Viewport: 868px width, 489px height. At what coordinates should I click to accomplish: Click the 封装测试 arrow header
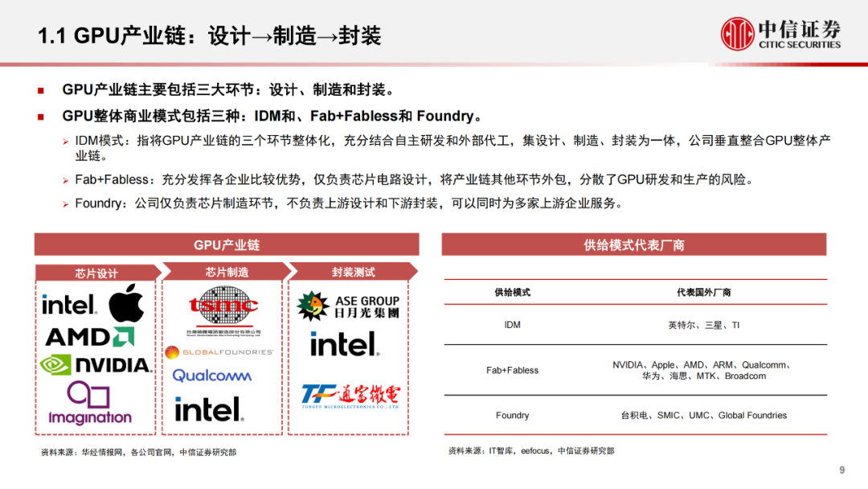(x=353, y=272)
